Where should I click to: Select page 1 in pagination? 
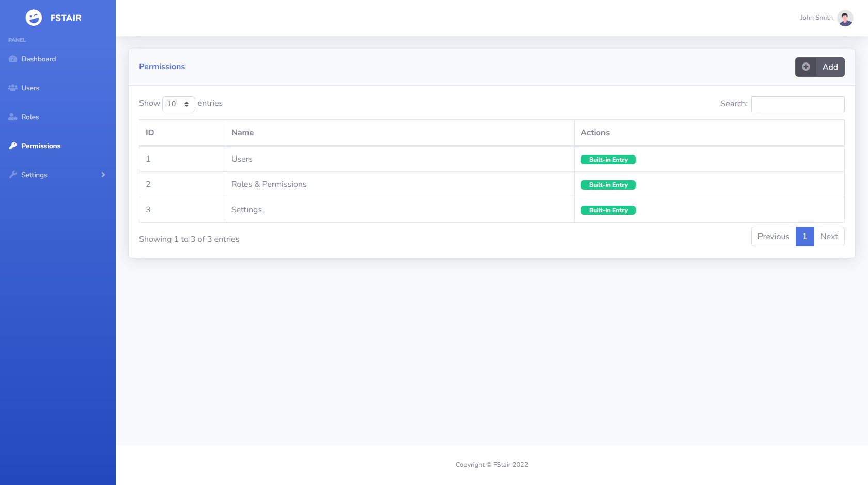[804, 237]
